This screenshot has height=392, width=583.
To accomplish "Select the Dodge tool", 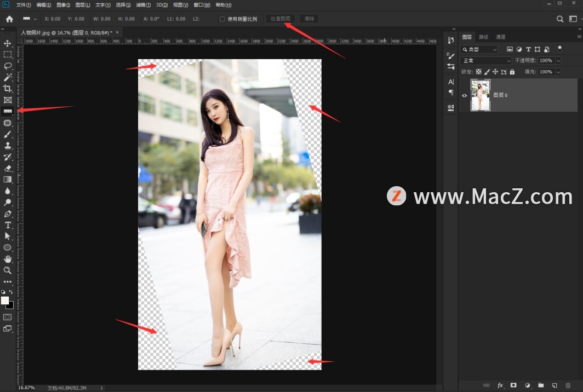I will click(8, 203).
